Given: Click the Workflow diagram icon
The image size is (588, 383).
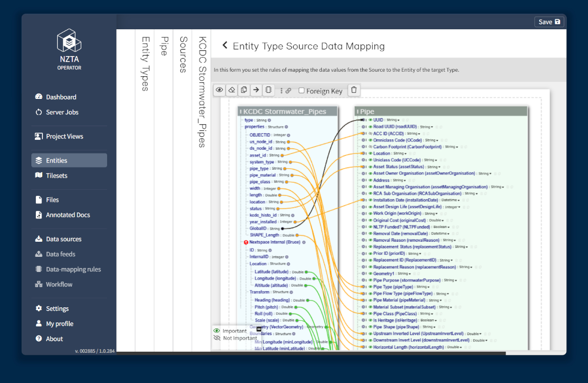Looking at the screenshot, I should pos(38,284).
